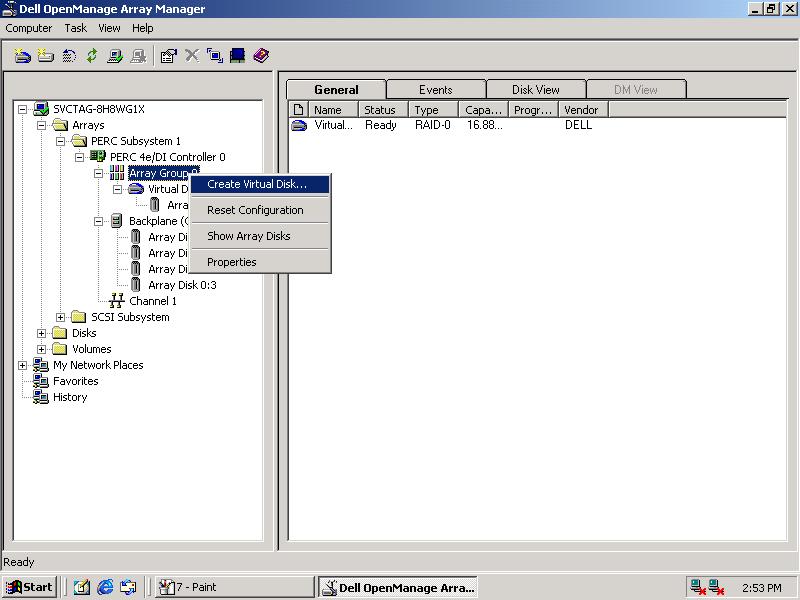Select the Favorites tree item
The width and height of the screenshot is (800, 600).
coord(76,381)
